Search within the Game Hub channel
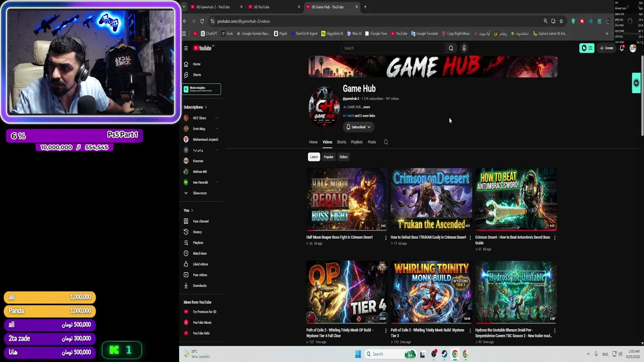Viewport: 644px width, 362px height. (386, 142)
